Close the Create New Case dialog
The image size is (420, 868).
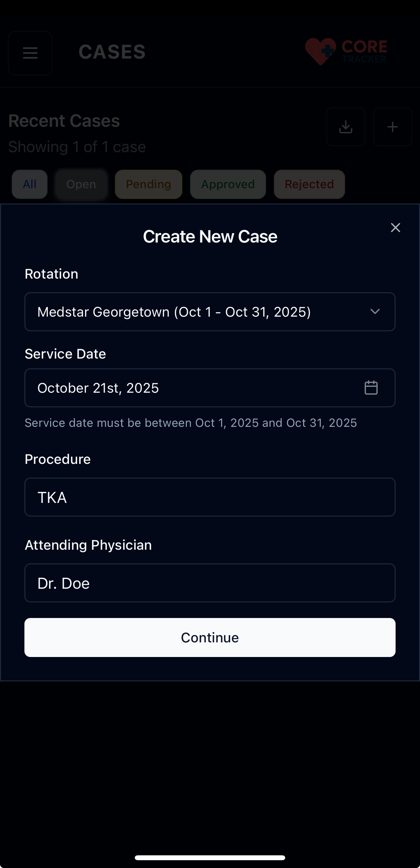tap(395, 228)
